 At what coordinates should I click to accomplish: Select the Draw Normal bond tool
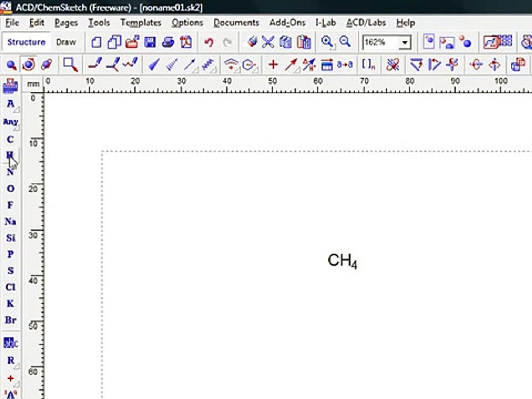(95, 65)
